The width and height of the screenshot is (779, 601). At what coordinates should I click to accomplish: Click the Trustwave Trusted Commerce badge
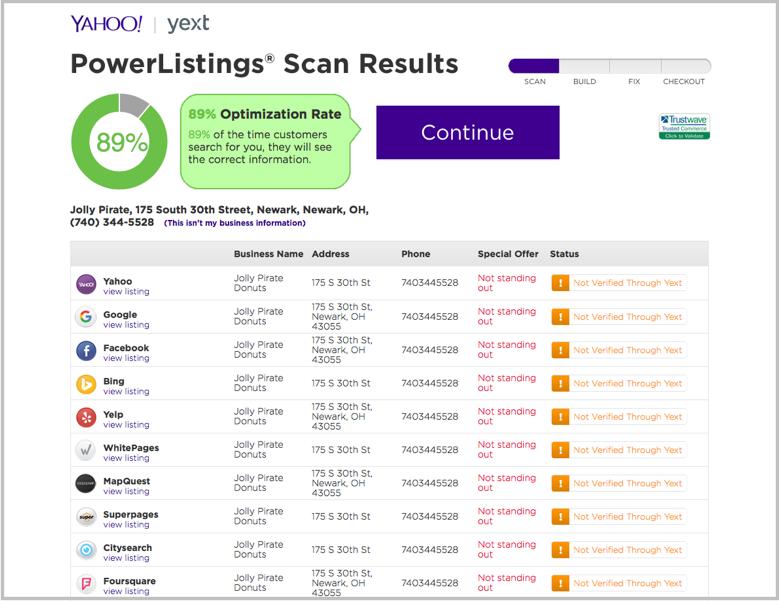pos(684,127)
